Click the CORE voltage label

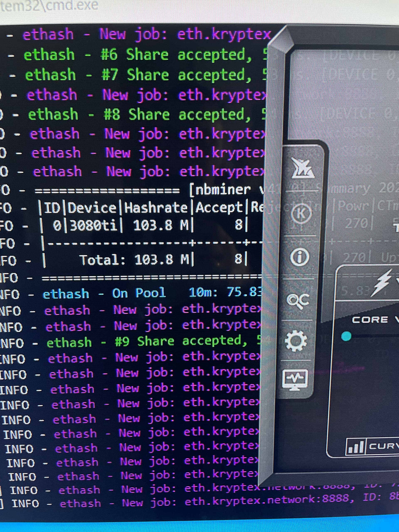pyautogui.click(x=370, y=320)
